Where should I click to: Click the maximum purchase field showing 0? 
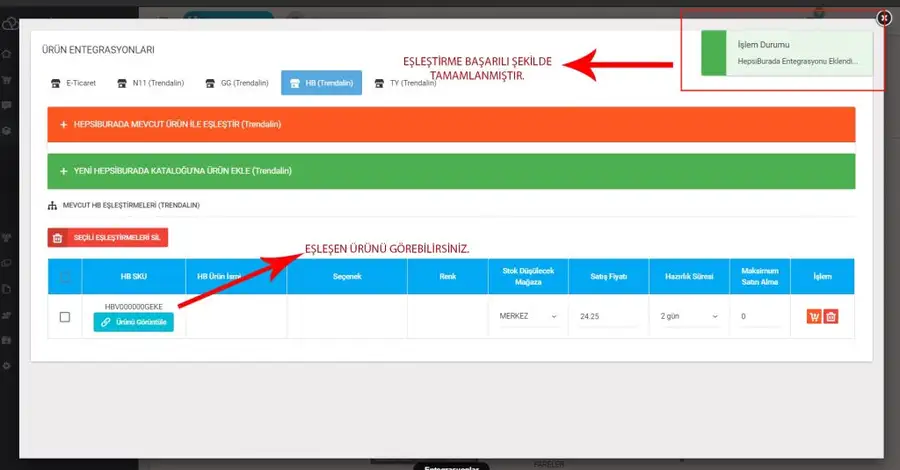[x=759, y=316]
